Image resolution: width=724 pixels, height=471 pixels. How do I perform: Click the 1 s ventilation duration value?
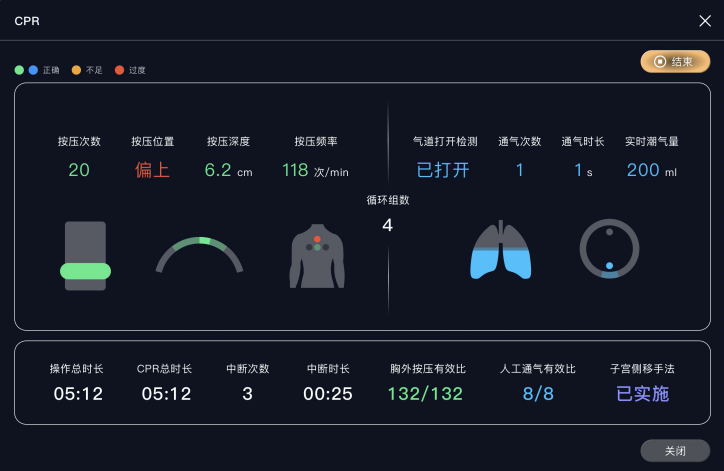coord(583,170)
